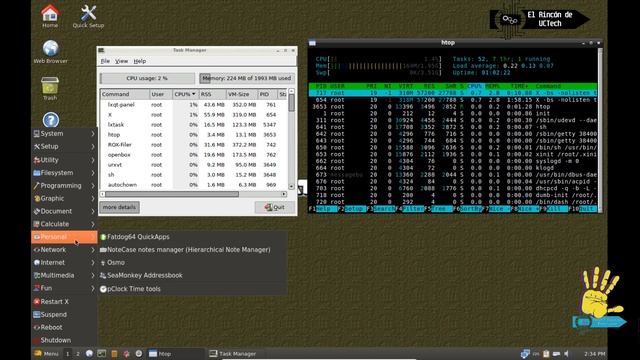Quit the Task Manager with Quit button
The image size is (640, 360).
tap(275, 207)
